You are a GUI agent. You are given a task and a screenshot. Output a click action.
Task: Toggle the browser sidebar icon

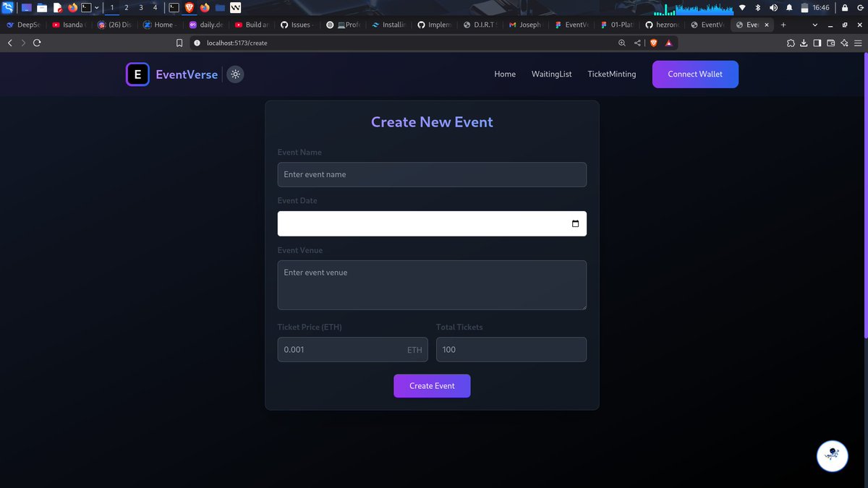(x=817, y=43)
